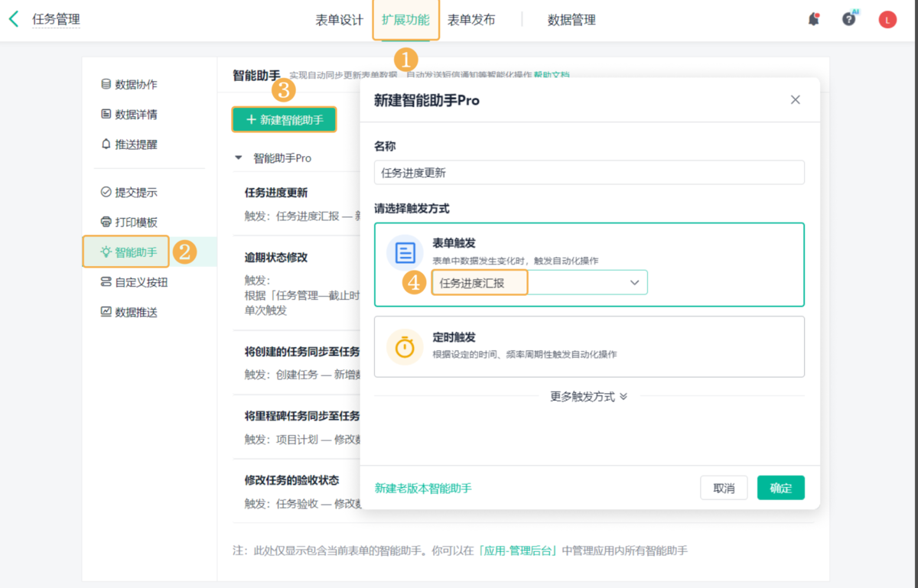This screenshot has width=918, height=588.
Task: Switch to the 表单设计 tab
Action: pyautogui.click(x=339, y=20)
